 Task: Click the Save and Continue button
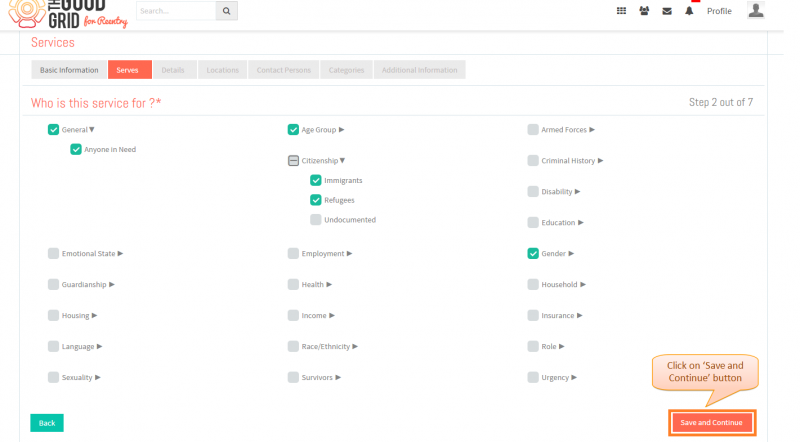(x=711, y=423)
